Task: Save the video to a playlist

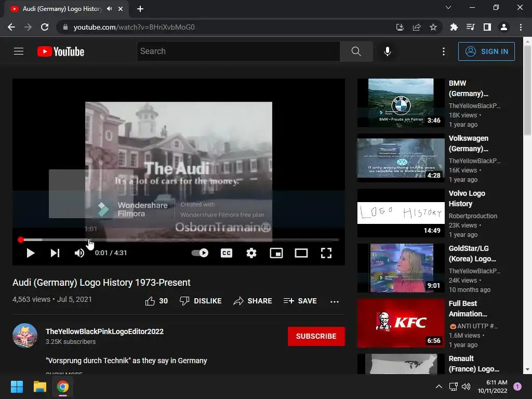Action: click(x=300, y=301)
